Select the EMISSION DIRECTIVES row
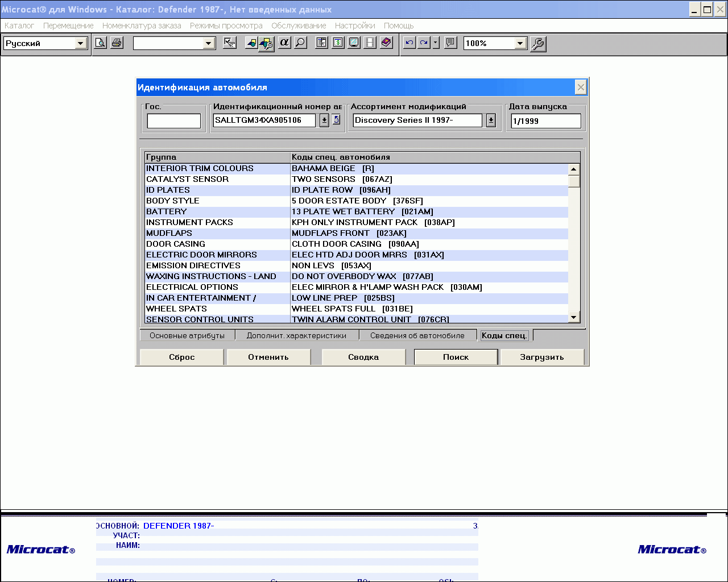The height and width of the screenshot is (582, 728). click(357, 265)
